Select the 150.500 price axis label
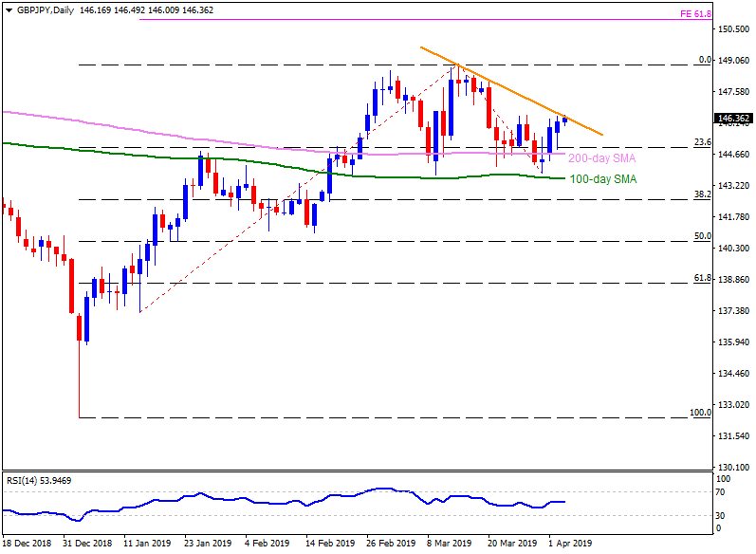756x554 pixels. 735,29
